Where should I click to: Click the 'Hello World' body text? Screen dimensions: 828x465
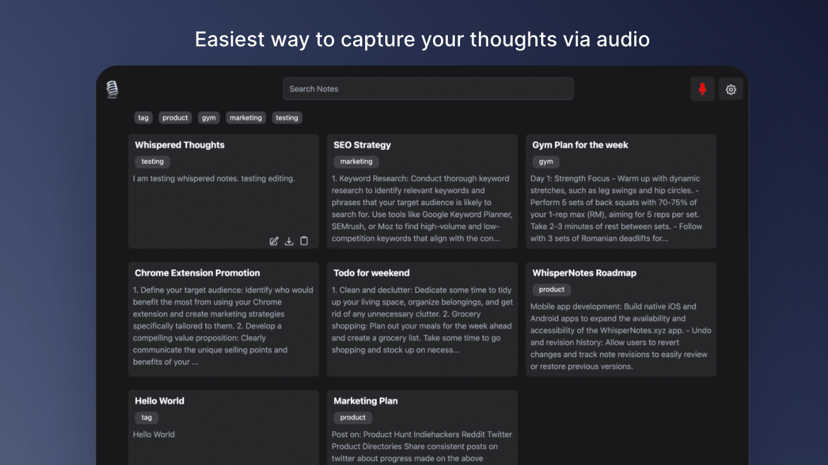pos(154,434)
